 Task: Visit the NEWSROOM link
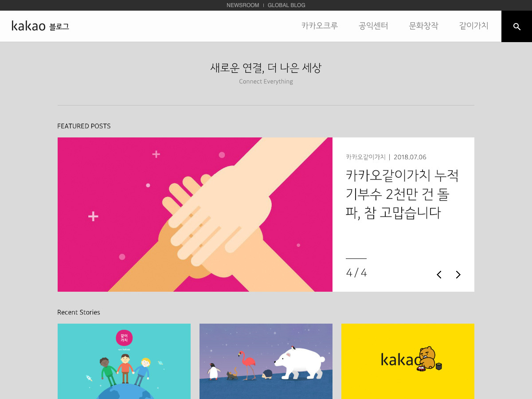click(x=242, y=5)
